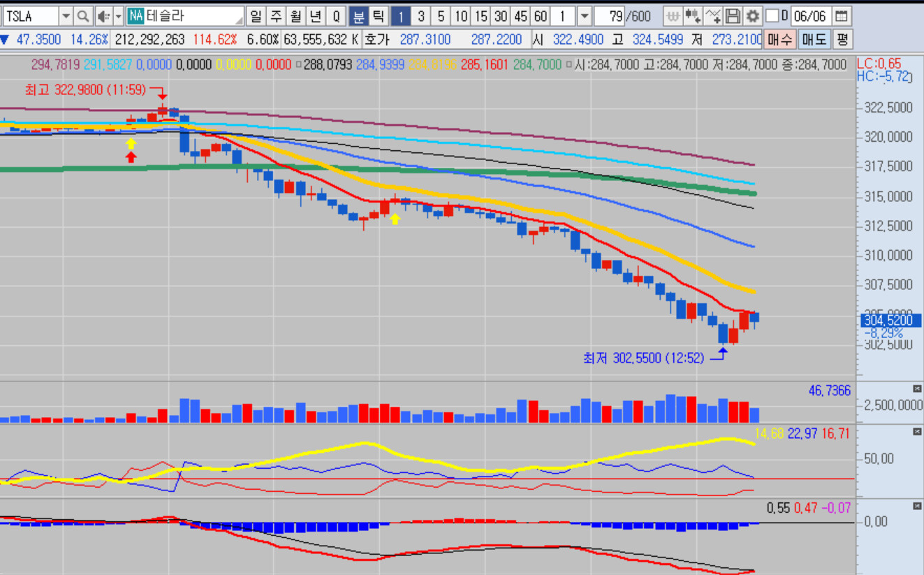
Task: Switch to the 년 (yearly) chart period
Action: tap(316, 16)
